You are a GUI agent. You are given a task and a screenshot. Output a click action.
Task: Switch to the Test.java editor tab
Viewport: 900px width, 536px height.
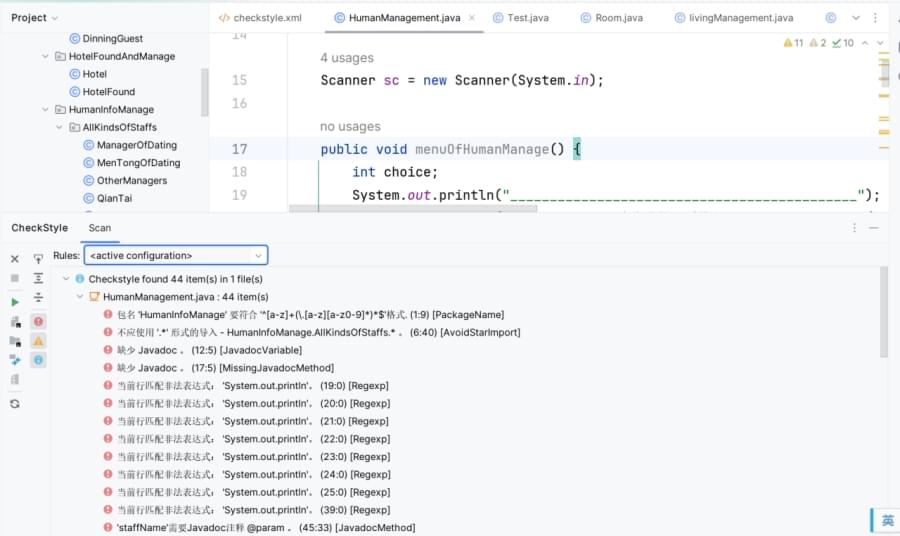[x=524, y=18]
